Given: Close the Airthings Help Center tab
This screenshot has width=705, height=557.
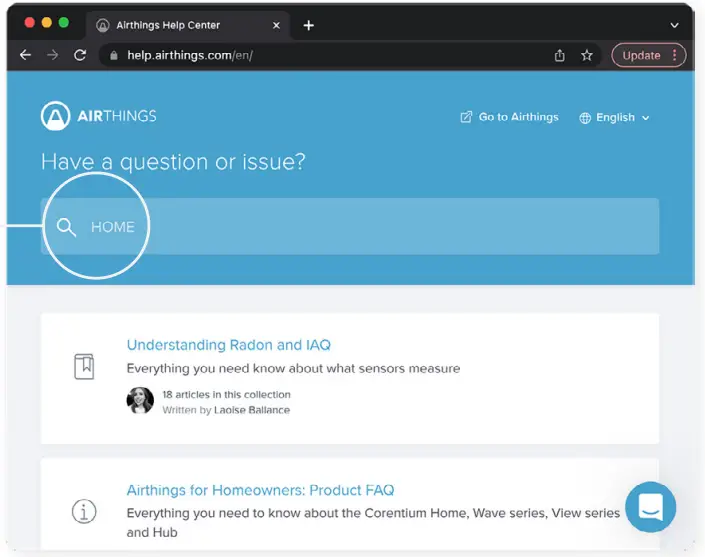Looking at the screenshot, I should point(277,26).
